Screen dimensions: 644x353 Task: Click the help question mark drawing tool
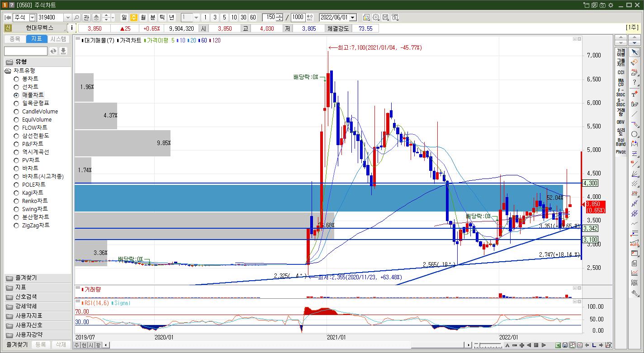click(x=635, y=82)
